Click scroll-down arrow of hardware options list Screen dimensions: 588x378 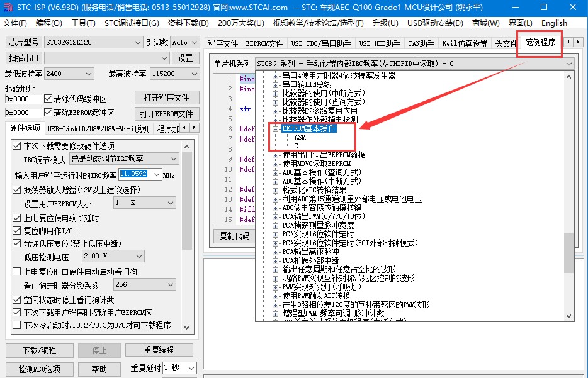pos(187,327)
